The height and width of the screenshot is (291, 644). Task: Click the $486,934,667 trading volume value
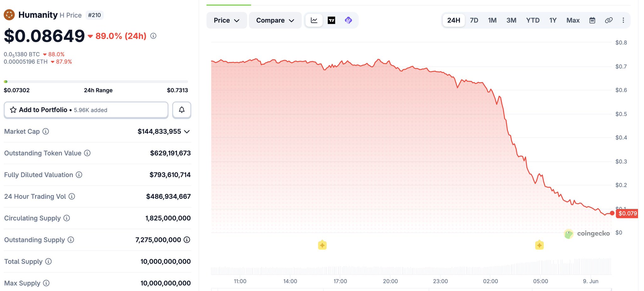pos(169,197)
